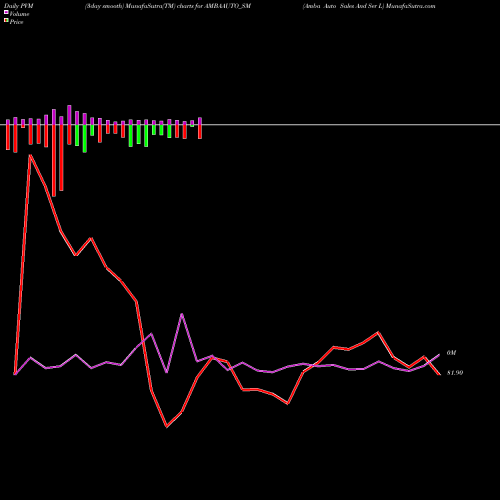Click the tallest magenta bar above the baseline
500x500 pixels.
pyautogui.click(x=69, y=115)
